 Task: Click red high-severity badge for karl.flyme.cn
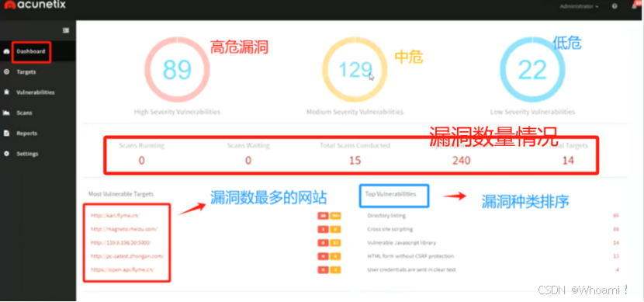click(x=324, y=216)
